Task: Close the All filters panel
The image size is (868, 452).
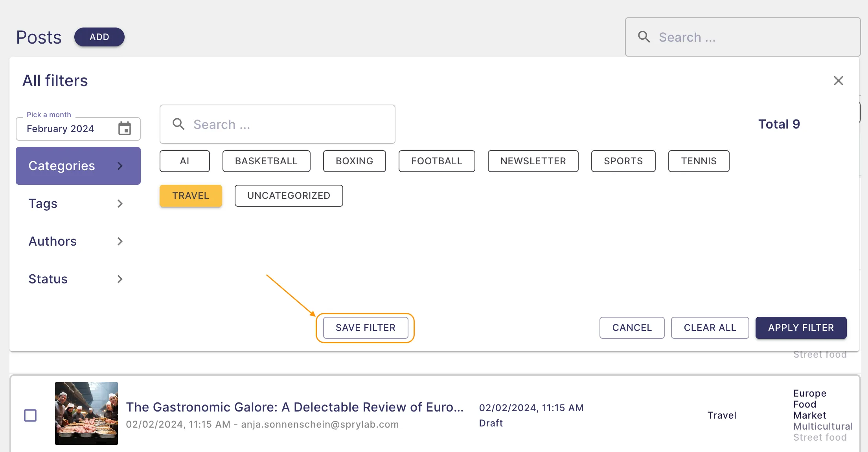Action: pyautogui.click(x=839, y=81)
